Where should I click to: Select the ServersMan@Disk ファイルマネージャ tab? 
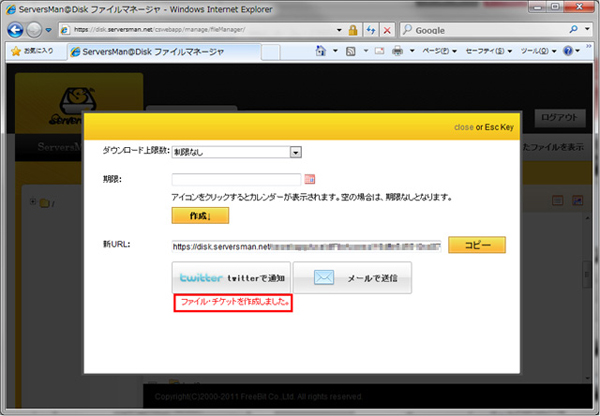(x=165, y=52)
